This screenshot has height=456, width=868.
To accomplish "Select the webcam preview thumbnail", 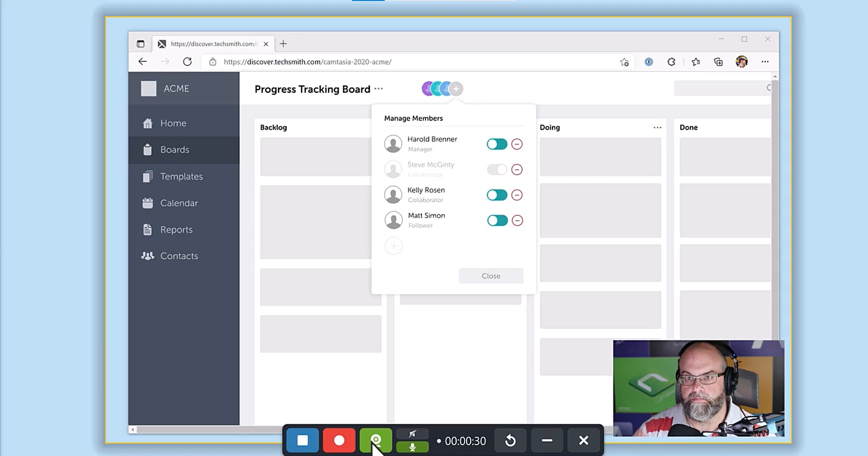I will (x=698, y=388).
